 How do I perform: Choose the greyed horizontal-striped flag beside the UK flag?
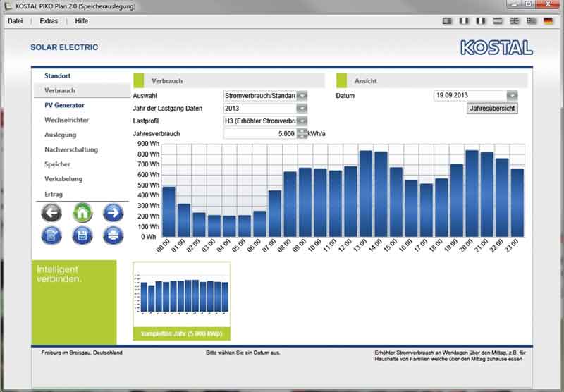point(498,21)
